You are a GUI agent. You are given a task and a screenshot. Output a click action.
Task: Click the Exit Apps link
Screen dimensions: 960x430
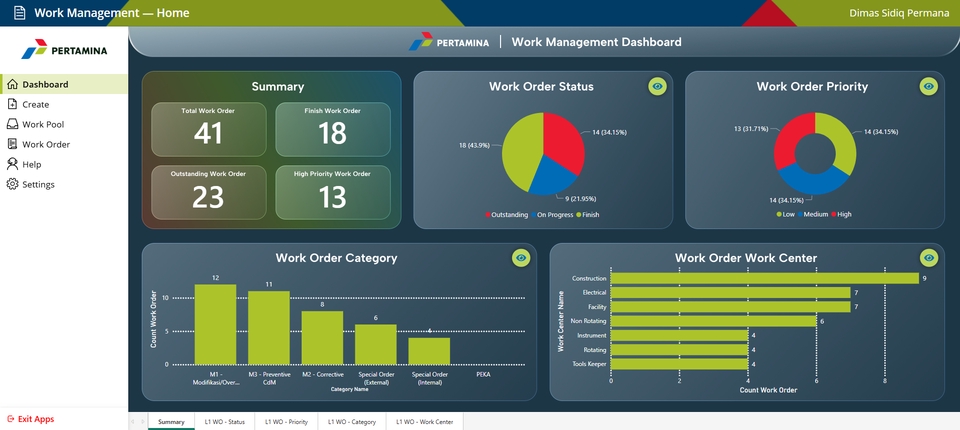[36, 419]
